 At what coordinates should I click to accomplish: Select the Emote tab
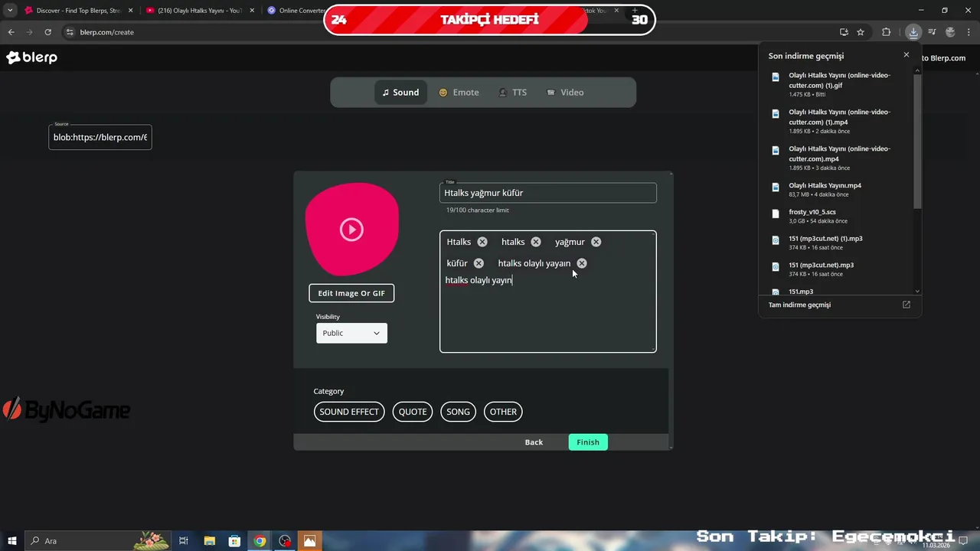coord(459,93)
